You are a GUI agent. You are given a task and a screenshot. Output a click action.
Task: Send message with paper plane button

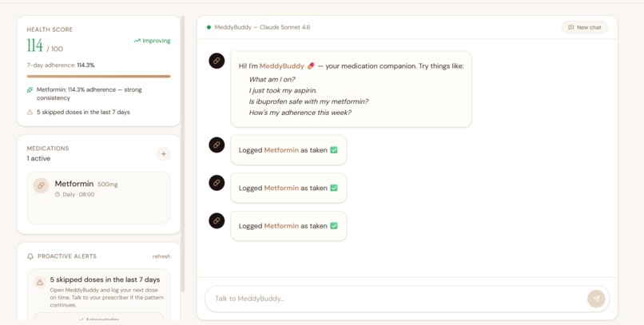pos(596,299)
